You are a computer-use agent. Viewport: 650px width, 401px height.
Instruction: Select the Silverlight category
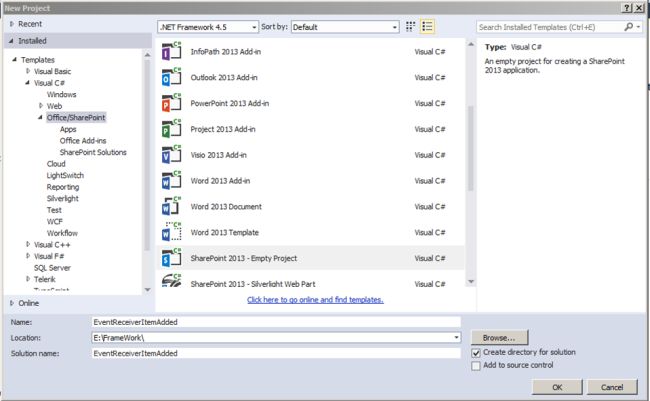[63, 198]
